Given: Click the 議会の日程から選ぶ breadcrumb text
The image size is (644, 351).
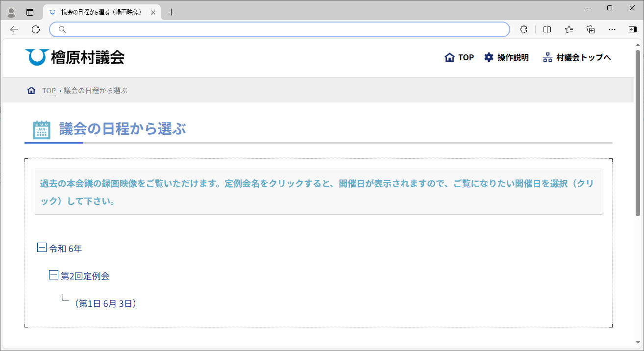Looking at the screenshot, I should [x=96, y=91].
